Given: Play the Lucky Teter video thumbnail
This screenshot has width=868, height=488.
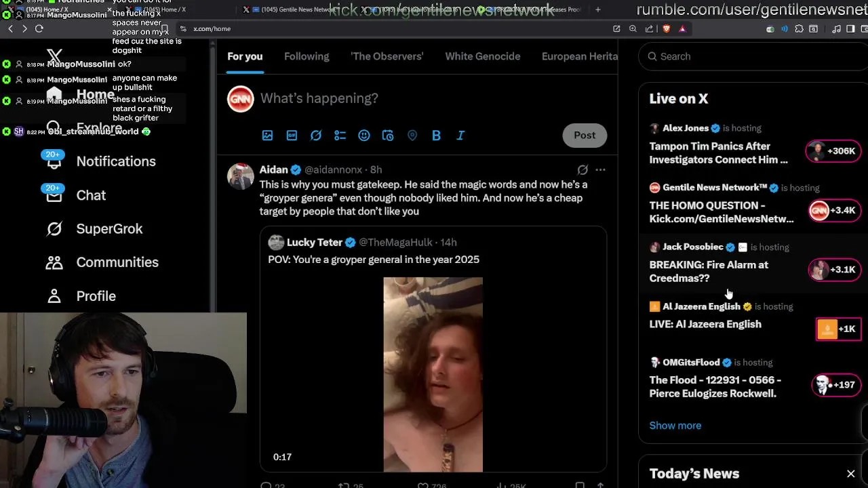Looking at the screenshot, I should [x=433, y=374].
